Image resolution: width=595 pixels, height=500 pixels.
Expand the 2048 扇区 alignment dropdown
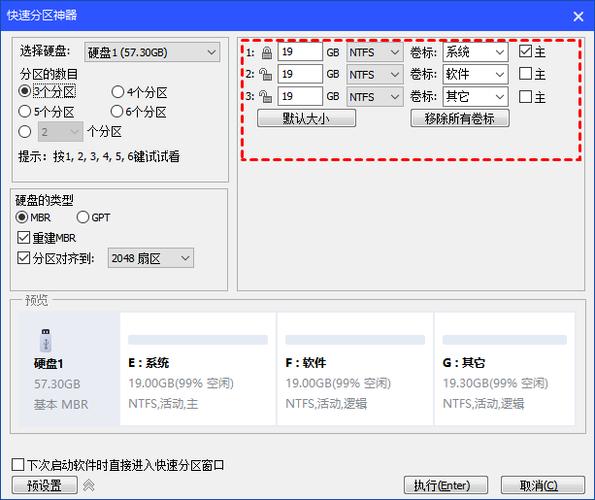pyautogui.click(x=151, y=258)
